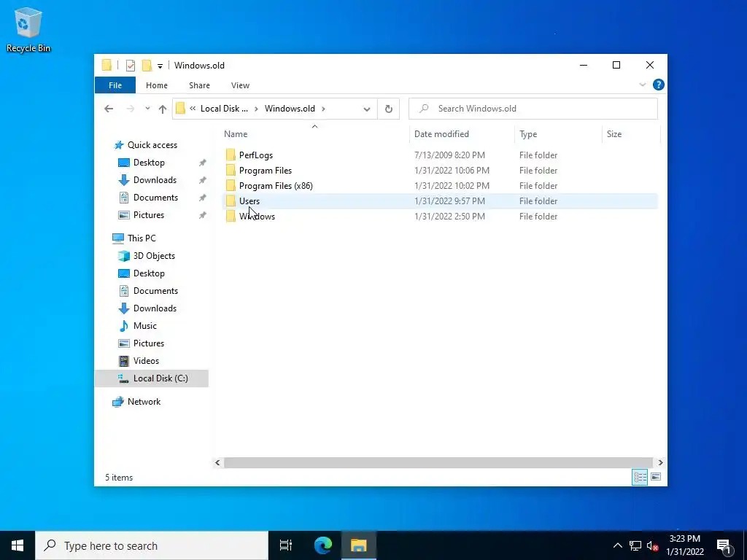Go back with the left arrow button
Screen dimensions: 747x560
[x=109, y=109]
